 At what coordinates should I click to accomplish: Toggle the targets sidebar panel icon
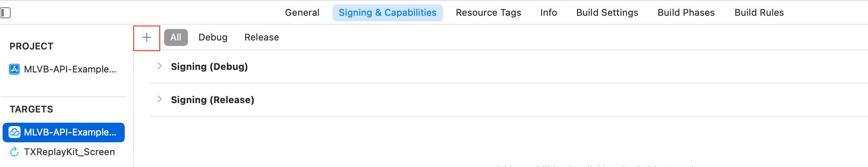(x=5, y=13)
